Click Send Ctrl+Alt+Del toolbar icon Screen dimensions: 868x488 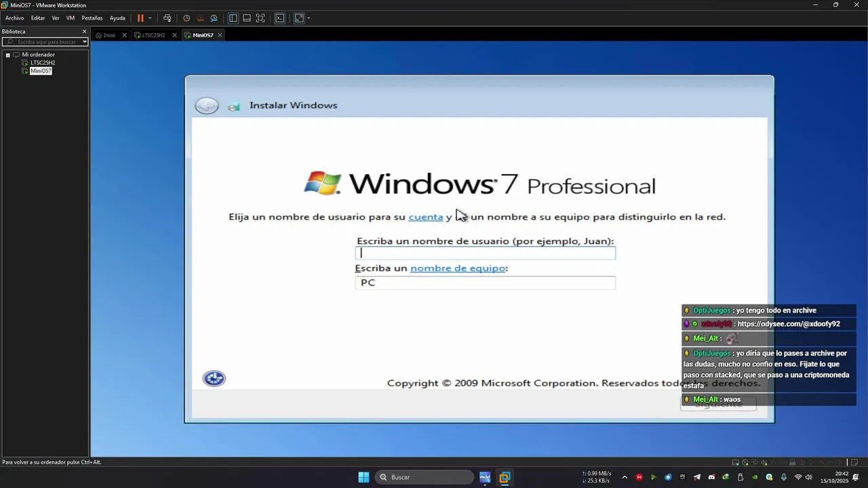167,18
